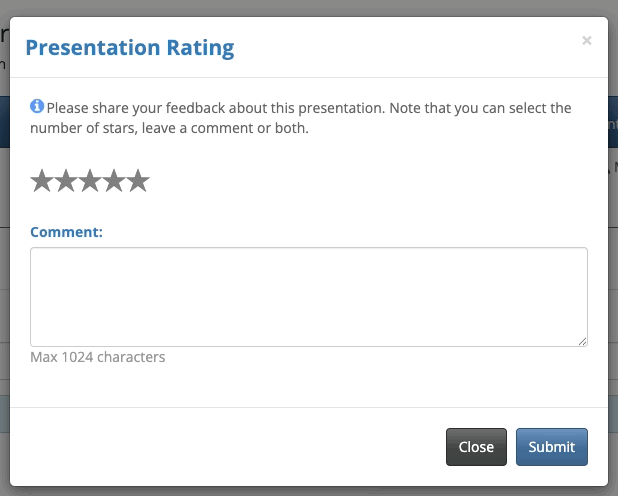Click dimmed backdrop right of dialog
Screen dimensions: 618x496
(x=613, y=250)
